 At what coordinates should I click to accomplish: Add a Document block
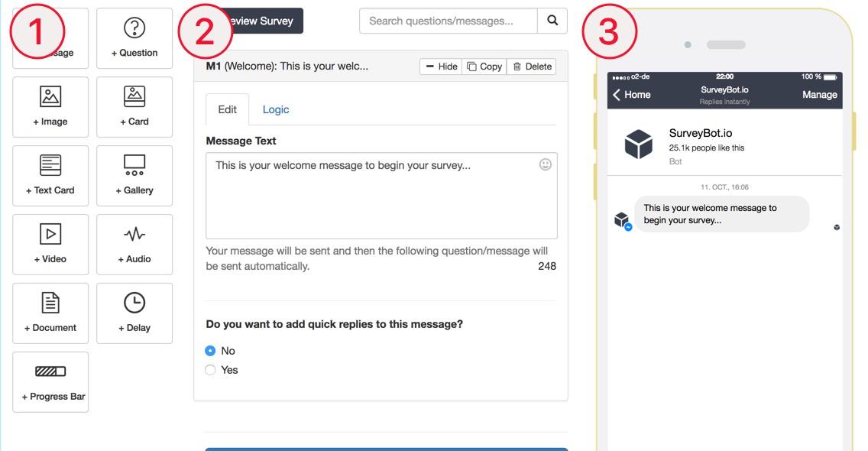50,313
